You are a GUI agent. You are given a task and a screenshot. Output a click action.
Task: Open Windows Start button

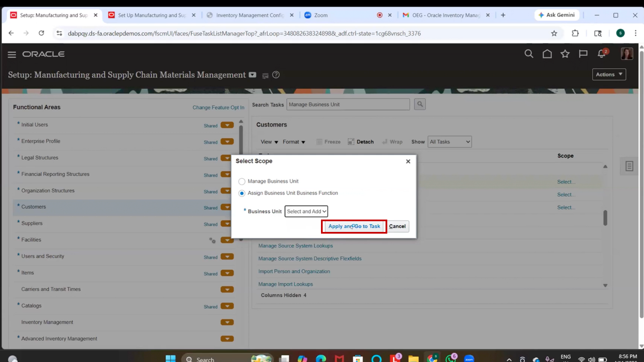[170, 359]
